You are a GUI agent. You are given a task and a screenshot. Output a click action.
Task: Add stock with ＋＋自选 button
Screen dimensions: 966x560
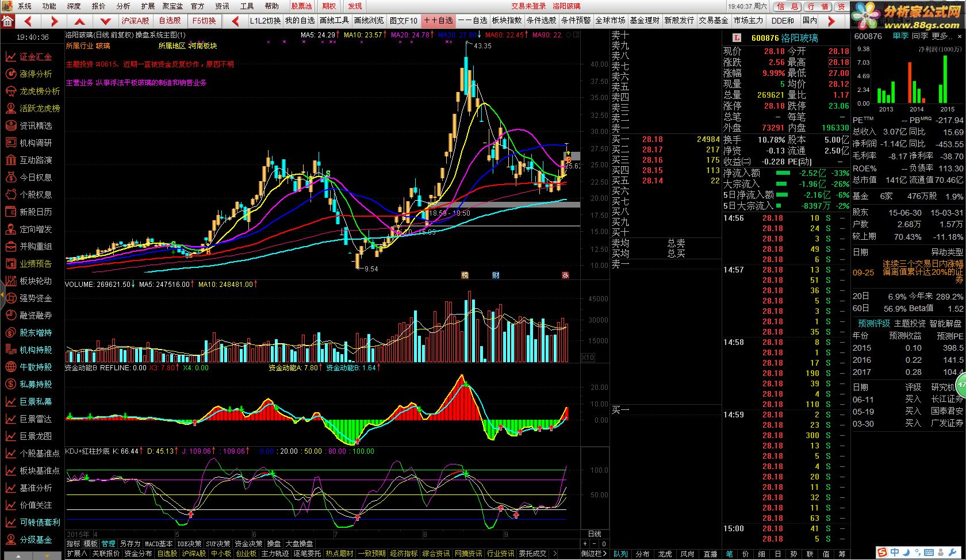438,21
